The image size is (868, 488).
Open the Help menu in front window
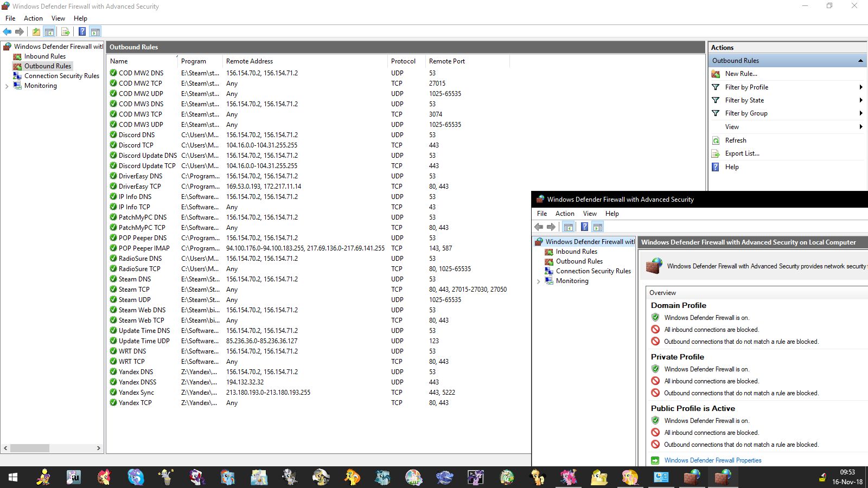(612, 214)
